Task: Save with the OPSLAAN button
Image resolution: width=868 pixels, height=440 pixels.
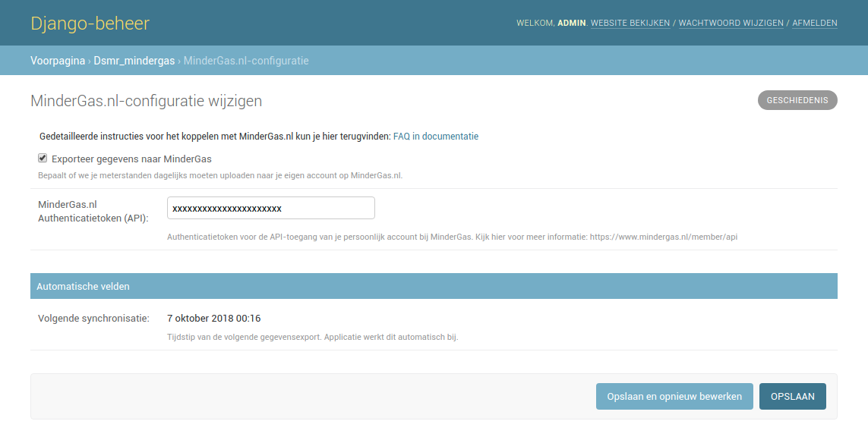Action: (x=792, y=396)
